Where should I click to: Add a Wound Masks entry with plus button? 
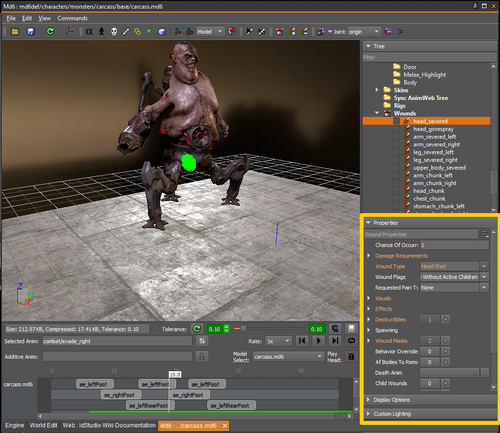(445, 341)
